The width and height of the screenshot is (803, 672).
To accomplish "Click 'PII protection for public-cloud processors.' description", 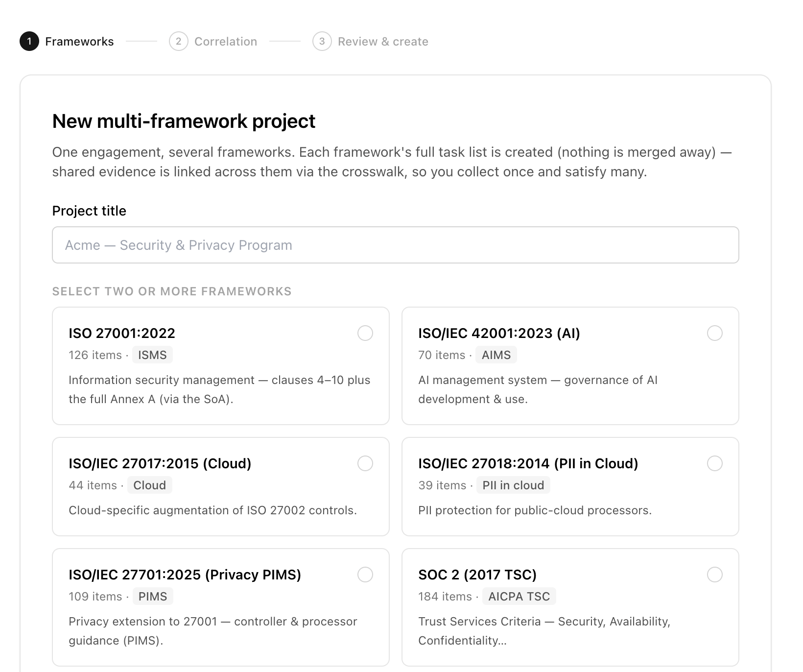I will pos(535,510).
